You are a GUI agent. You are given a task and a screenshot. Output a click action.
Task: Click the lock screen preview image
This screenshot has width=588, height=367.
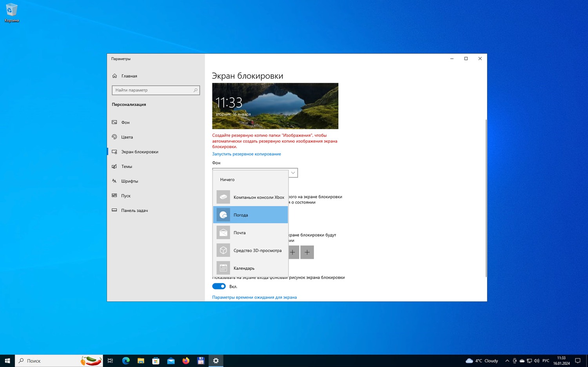point(275,106)
